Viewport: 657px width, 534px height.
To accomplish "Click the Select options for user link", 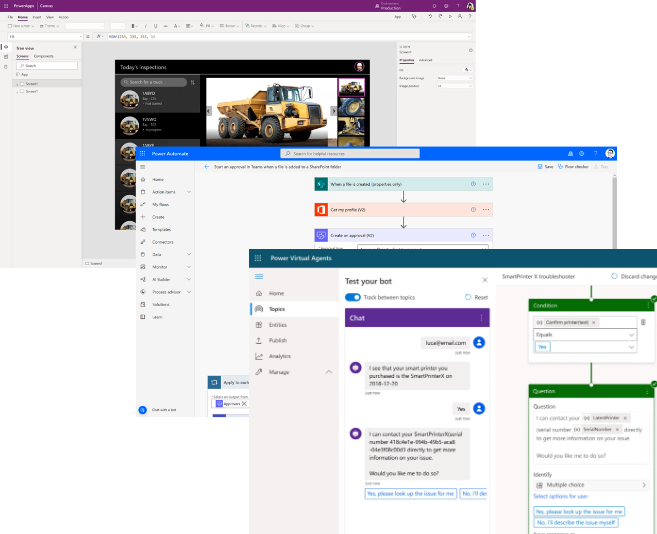I will coord(560,496).
